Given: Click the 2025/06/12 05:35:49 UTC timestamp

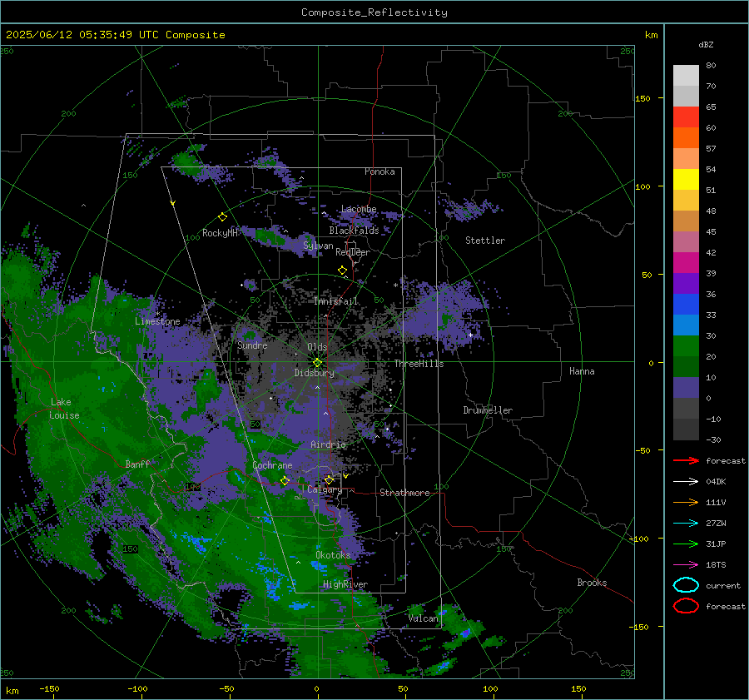Looking at the screenshot, I should (x=82, y=35).
